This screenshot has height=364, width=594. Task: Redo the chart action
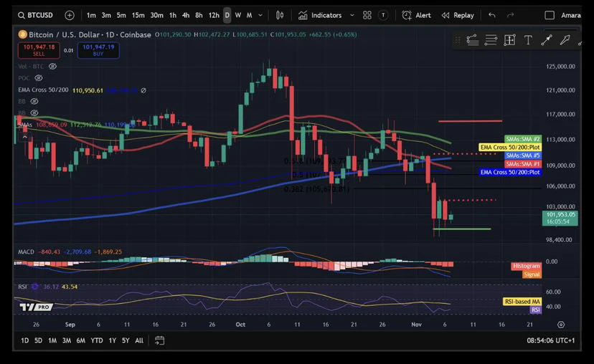(510, 15)
